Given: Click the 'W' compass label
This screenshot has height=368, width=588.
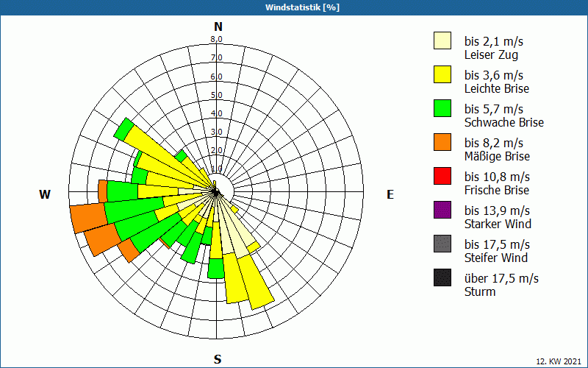Looking at the screenshot, I should 45,194.
